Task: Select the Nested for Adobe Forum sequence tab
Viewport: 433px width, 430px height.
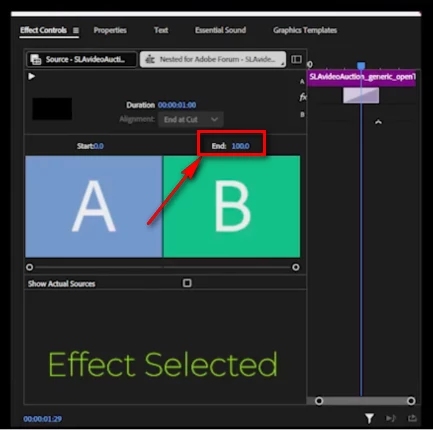Action: (213, 59)
